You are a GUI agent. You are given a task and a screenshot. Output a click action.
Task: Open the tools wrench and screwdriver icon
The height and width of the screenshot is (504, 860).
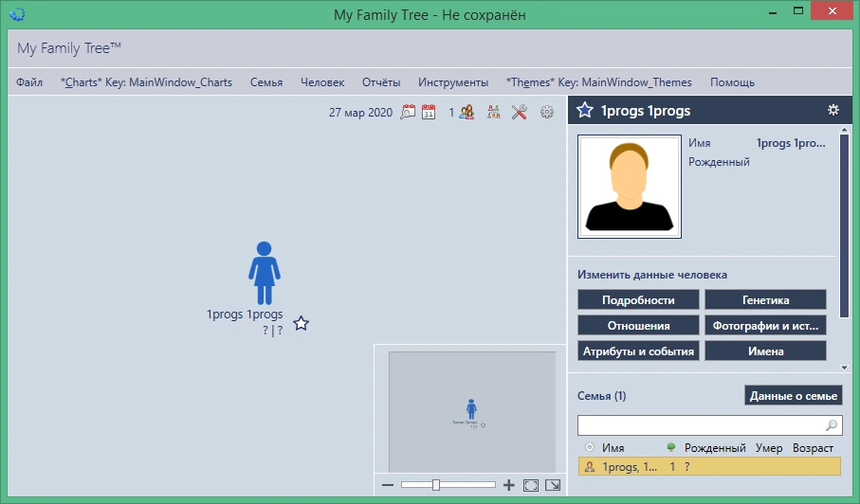[x=519, y=113]
